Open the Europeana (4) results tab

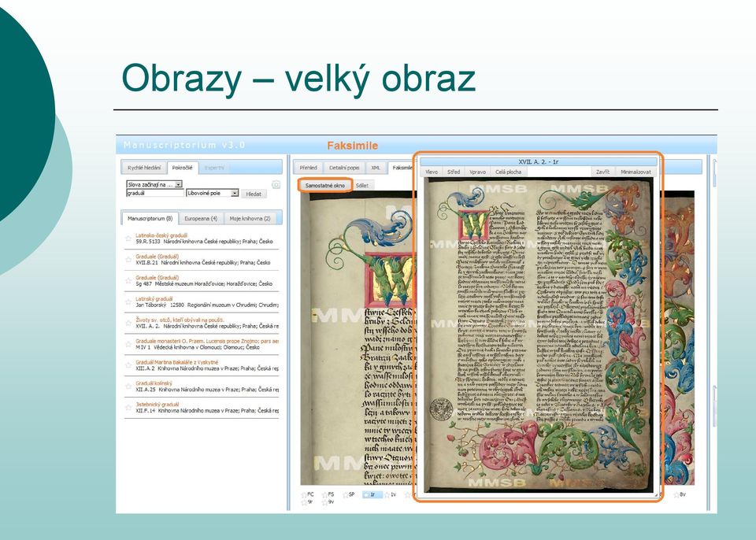click(x=201, y=218)
